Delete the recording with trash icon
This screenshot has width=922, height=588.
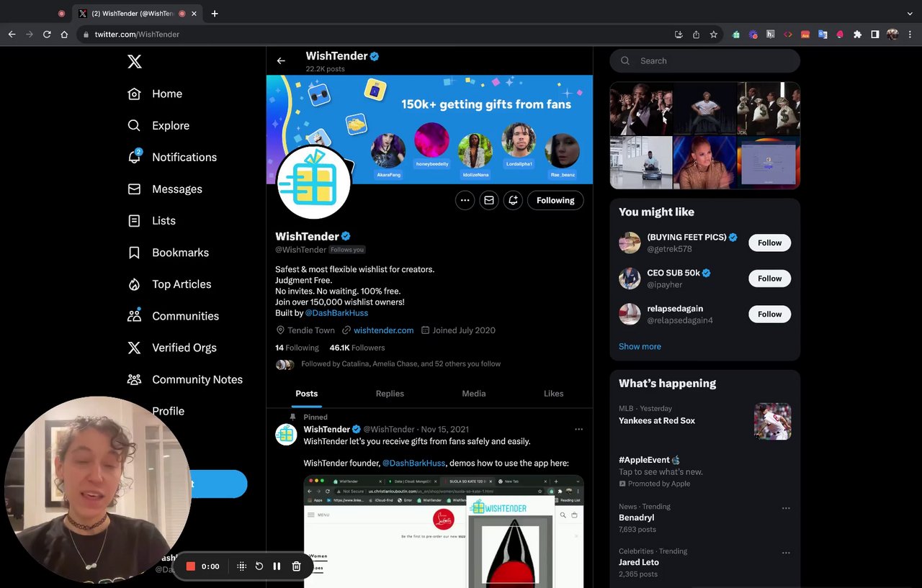click(296, 566)
